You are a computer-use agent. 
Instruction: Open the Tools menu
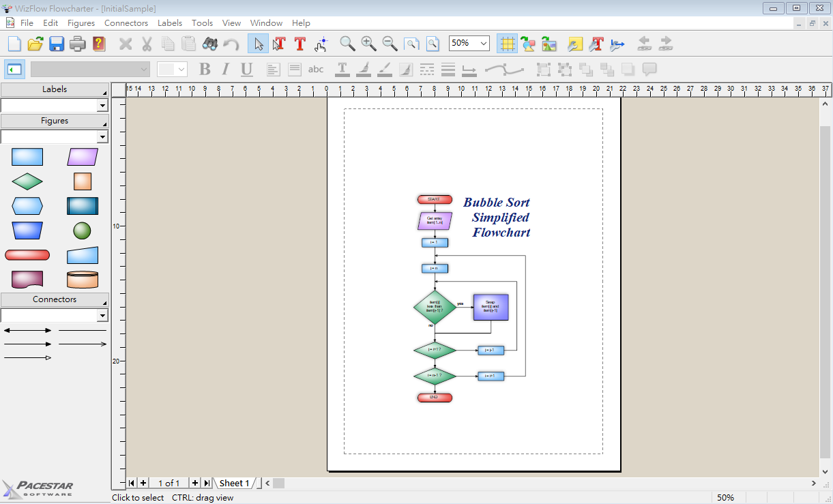tap(202, 23)
